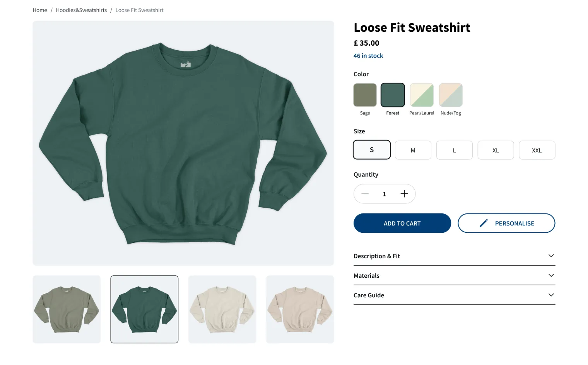Decrease quantity with the minus icon
Image resolution: width=588 pixels, height=365 pixels.
pos(365,194)
